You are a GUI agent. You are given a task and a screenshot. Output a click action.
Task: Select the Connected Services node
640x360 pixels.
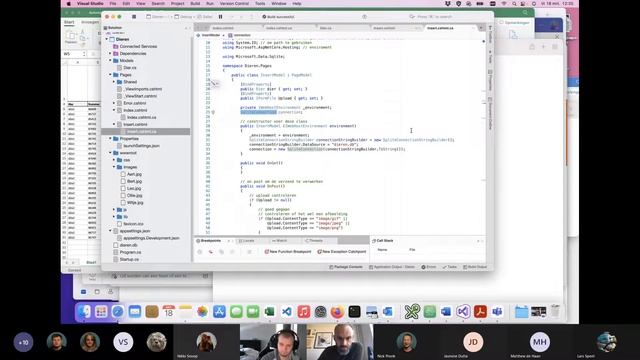[138, 47]
